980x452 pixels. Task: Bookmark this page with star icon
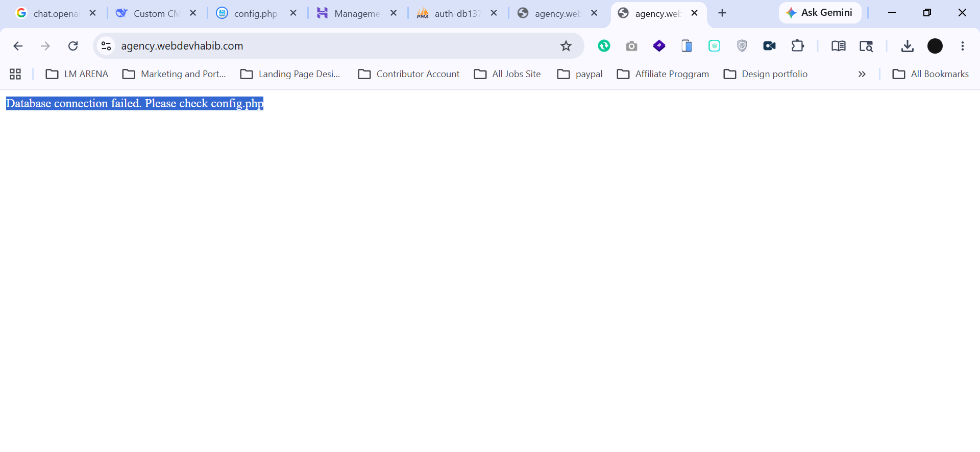[566, 46]
